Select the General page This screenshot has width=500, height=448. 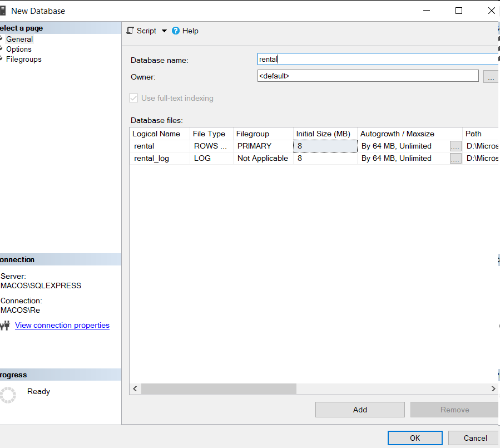[19, 39]
